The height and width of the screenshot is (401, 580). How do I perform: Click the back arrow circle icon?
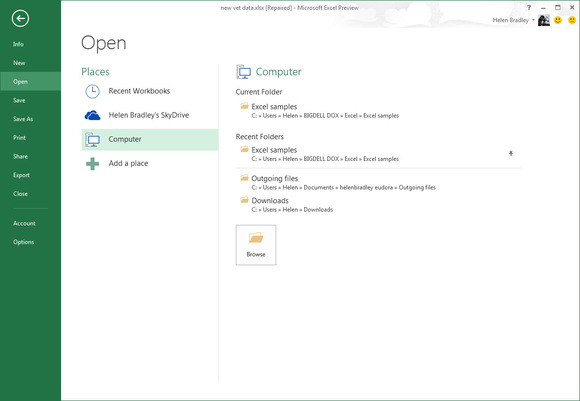tap(20, 18)
